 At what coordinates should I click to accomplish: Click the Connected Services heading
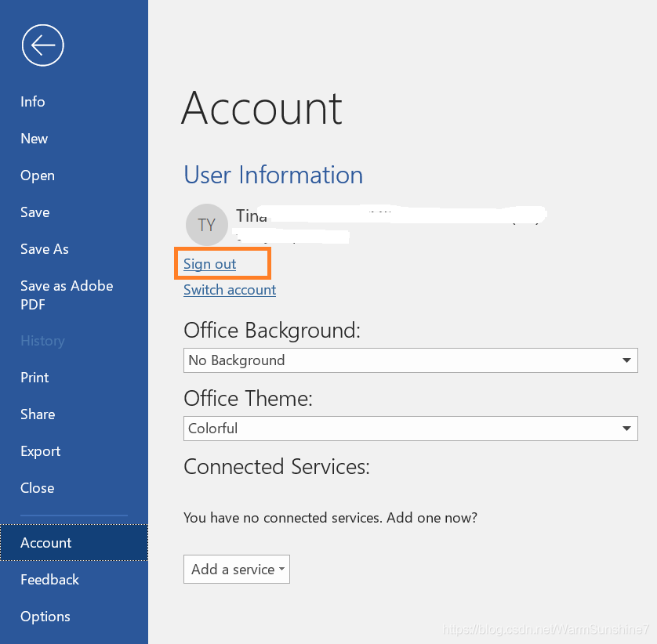[x=277, y=467]
